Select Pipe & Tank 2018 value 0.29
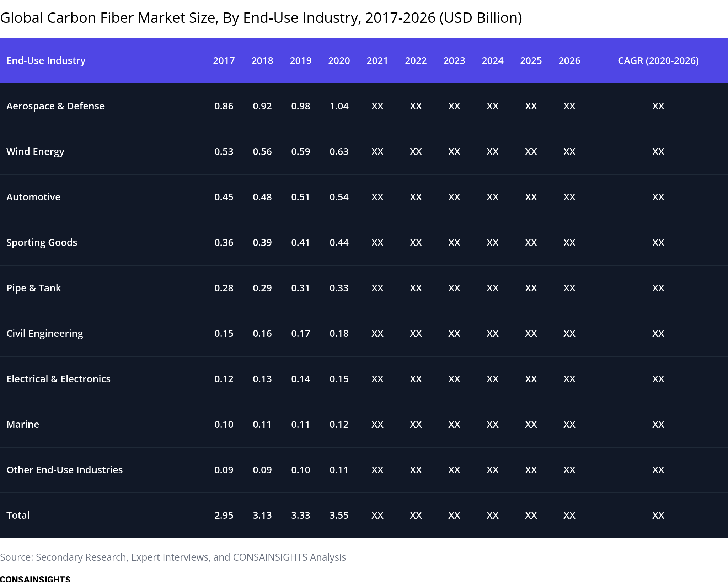 pyautogui.click(x=262, y=288)
